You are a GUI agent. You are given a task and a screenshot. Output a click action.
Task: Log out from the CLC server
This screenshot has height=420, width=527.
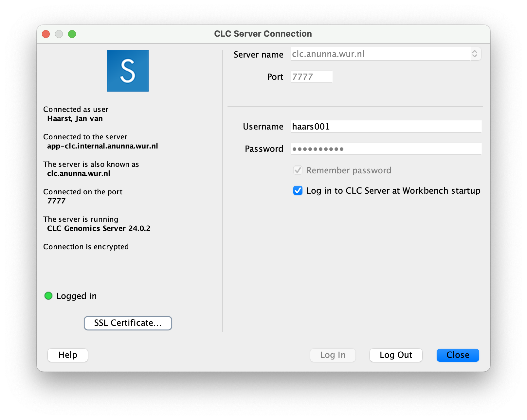[396, 355]
